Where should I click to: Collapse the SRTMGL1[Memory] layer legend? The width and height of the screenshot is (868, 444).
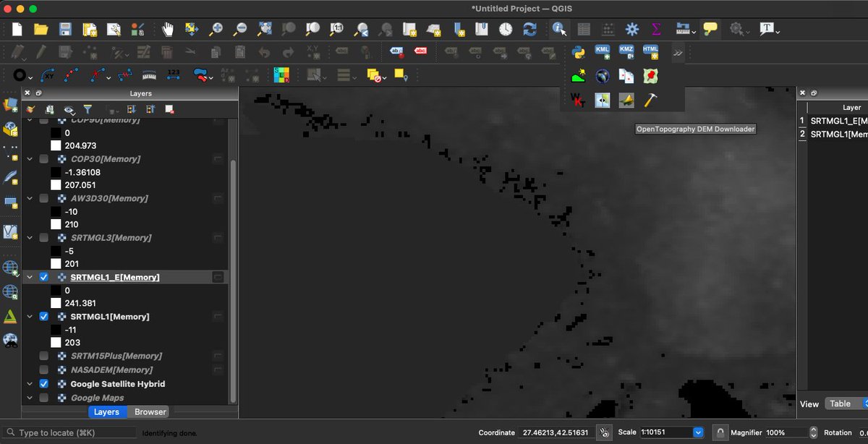pos(30,317)
